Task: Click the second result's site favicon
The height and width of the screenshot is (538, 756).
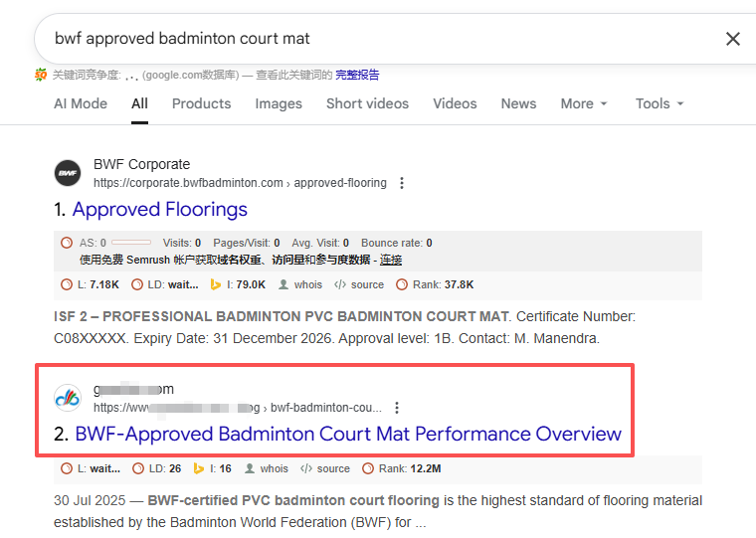Action: click(x=68, y=398)
